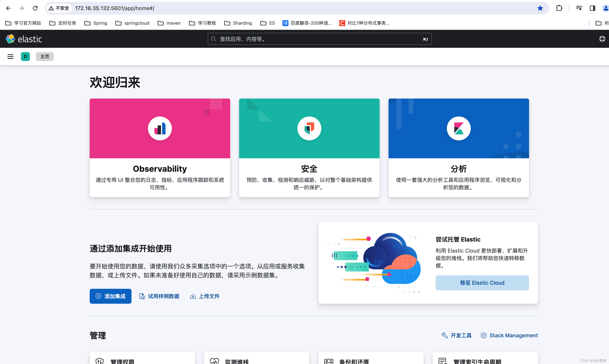Open the 试用样例数据 link
The image size is (609, 364).
pos(159,296)
